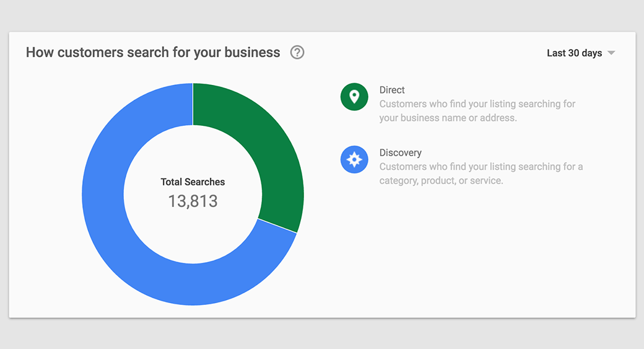This screenshot has height=349, width=644.
Task: Select the Direct legend heading
Action: pos(392,90)
